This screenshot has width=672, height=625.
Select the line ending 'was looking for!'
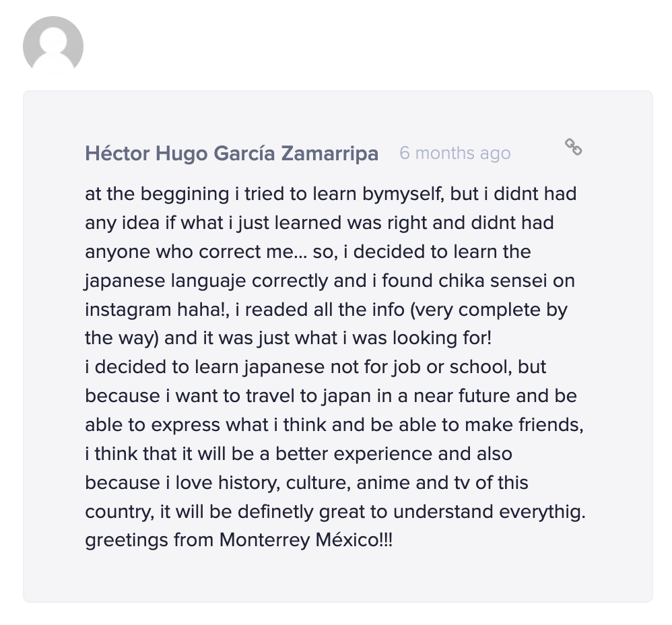tap(288, 338)
